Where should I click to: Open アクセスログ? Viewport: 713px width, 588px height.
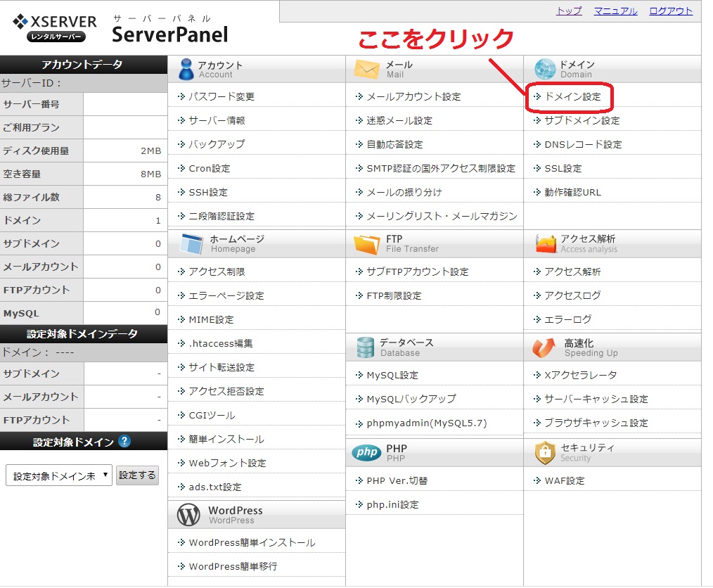572,295
